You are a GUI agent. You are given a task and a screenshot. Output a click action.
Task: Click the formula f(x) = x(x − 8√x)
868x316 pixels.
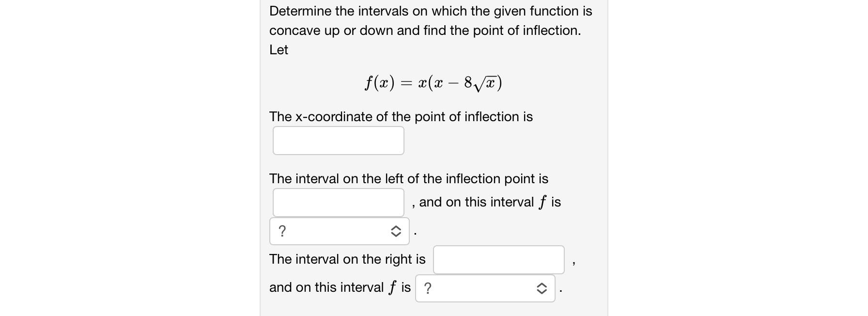click(433, 82)
